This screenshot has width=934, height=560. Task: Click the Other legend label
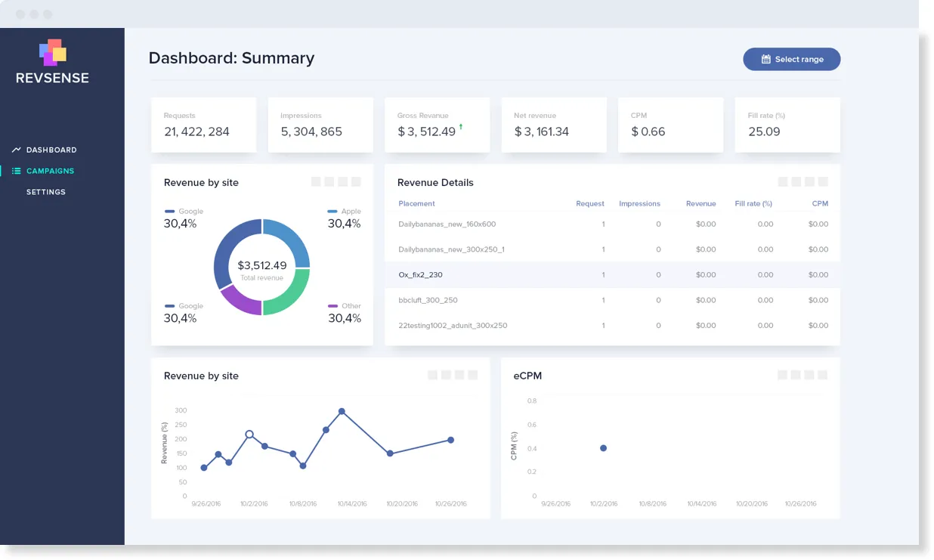pos(351,306)
